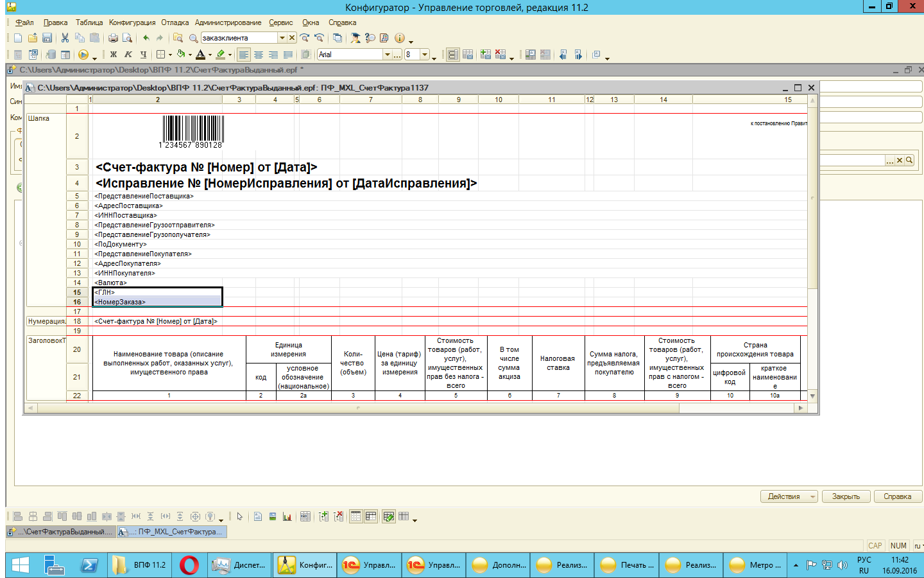Viewport: 924px width, 578px height.
Task: Click the cell borders icon
Action: click(161, 55)
